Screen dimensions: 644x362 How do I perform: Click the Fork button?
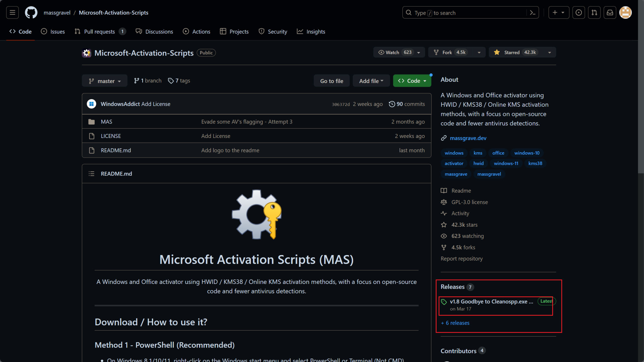451,52
